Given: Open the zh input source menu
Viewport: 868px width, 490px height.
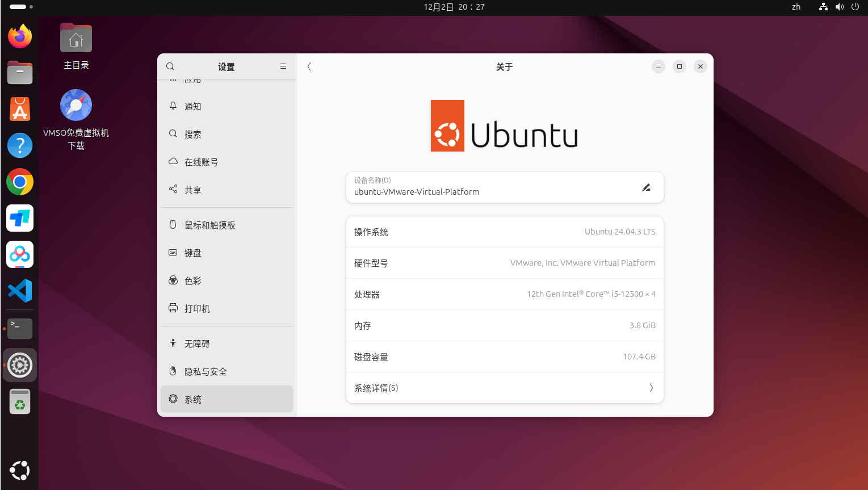Looking at the screenshot, I should coord(796,7).
